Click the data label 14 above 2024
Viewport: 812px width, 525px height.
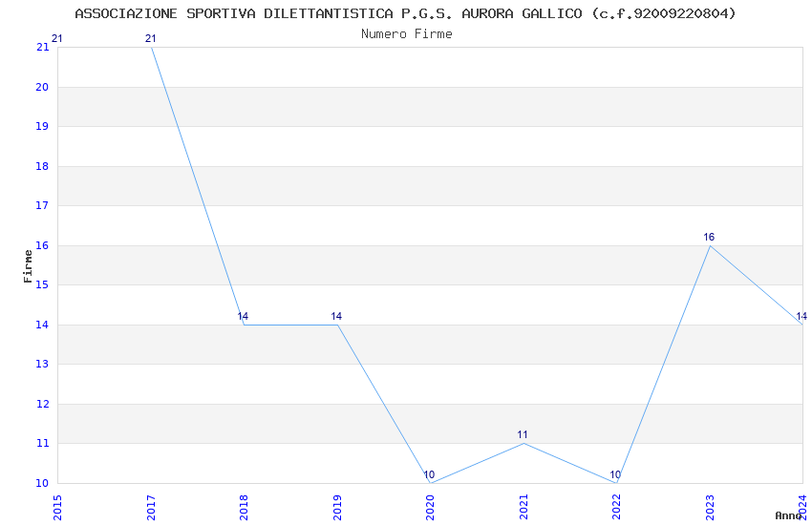tap(801, 316)
